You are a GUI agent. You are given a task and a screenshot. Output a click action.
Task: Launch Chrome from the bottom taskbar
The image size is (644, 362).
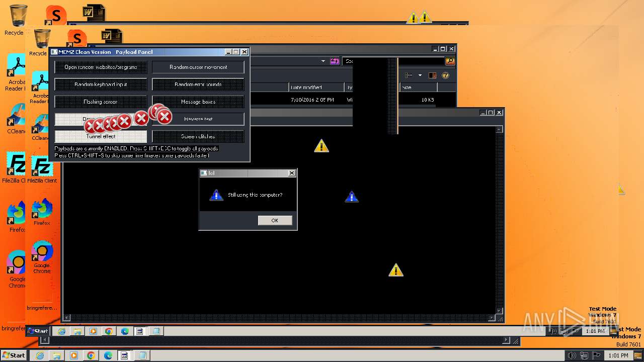pyautogui.click(x=91, y=355)
